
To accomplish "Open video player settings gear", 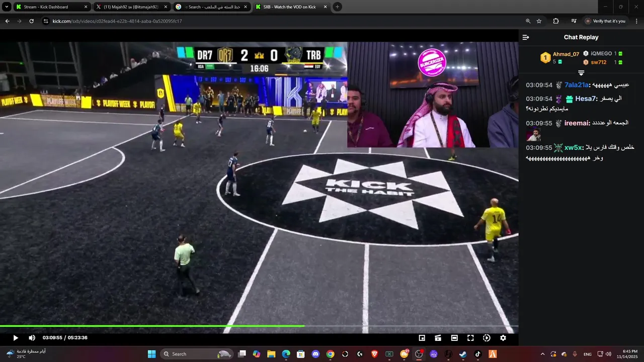I will [x=503, y=338].
